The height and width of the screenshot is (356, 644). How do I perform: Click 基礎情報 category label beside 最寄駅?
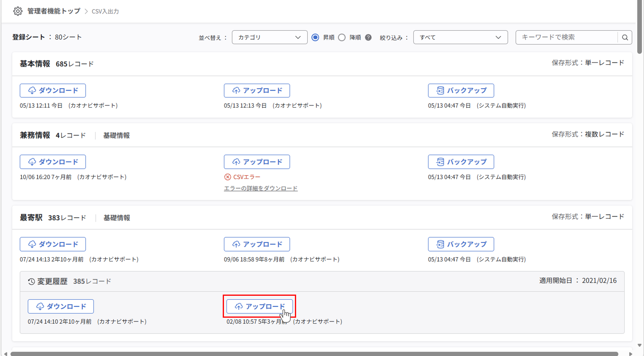[117, 218]
